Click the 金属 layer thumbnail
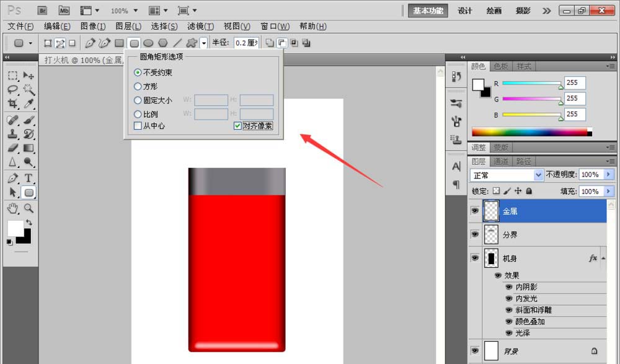Image resolution: width=620 pixels, height=364 pixels. [491, 211]
